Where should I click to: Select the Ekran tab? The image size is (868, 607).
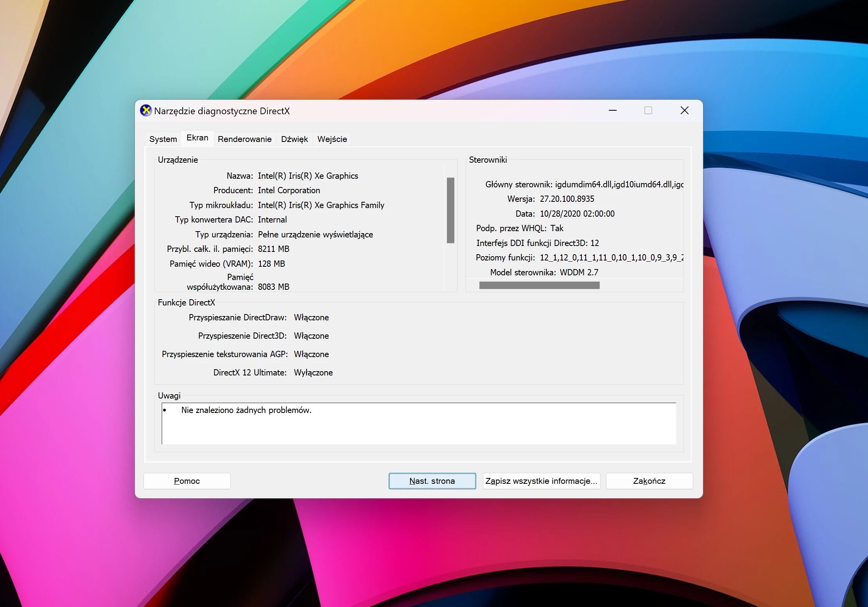click(197, 138)
